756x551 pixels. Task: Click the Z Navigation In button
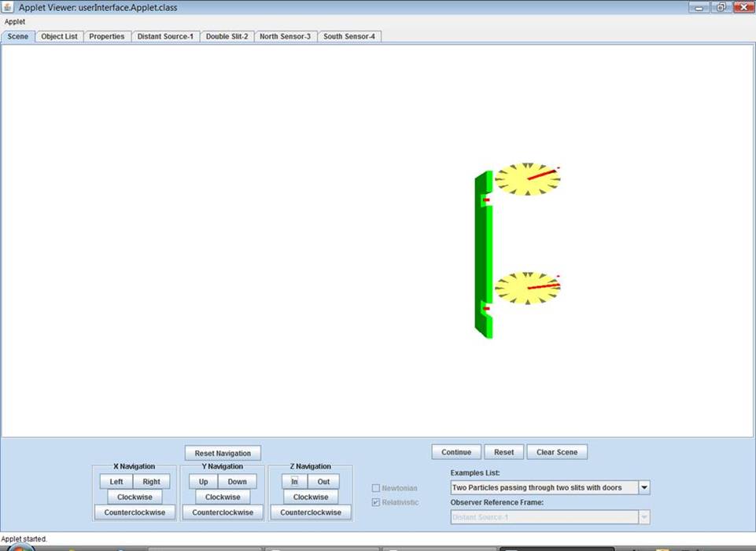tap(294, 482)
